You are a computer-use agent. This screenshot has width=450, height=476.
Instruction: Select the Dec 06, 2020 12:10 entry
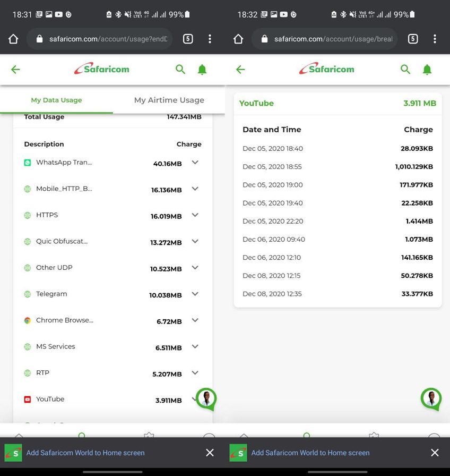click(337, 258)
